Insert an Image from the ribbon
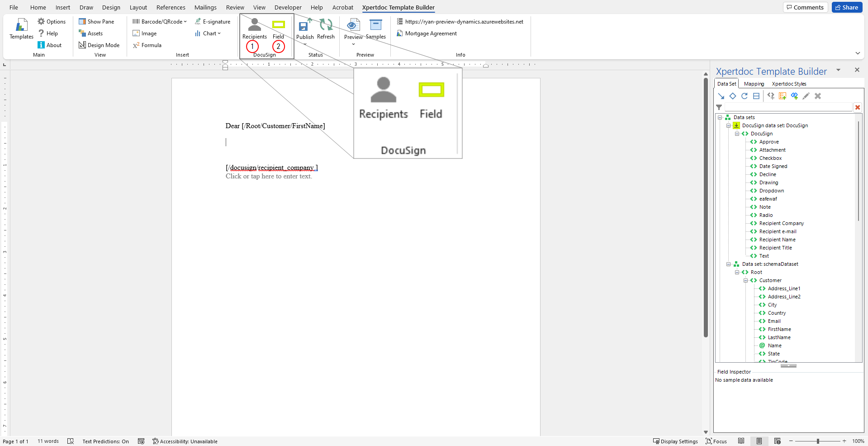 tap(144, 33)
